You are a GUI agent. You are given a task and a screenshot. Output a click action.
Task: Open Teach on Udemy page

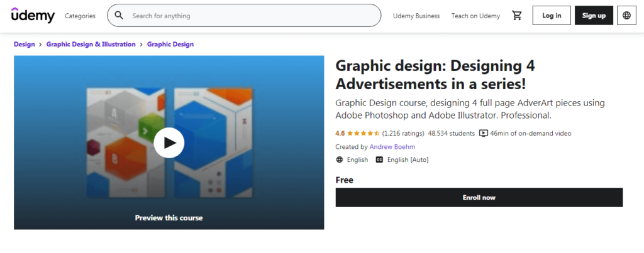475,16
